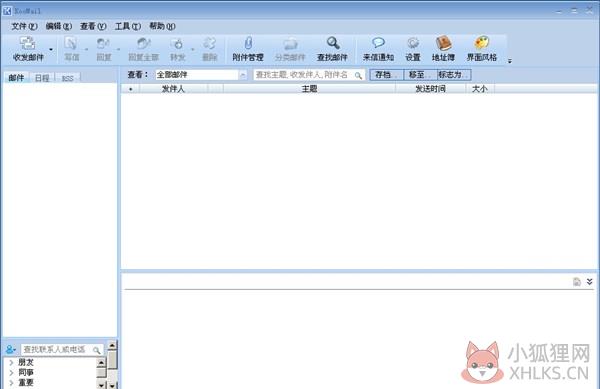Open the 编辑 menu
This screenshot has width=600, height=389.
point(59,26)
